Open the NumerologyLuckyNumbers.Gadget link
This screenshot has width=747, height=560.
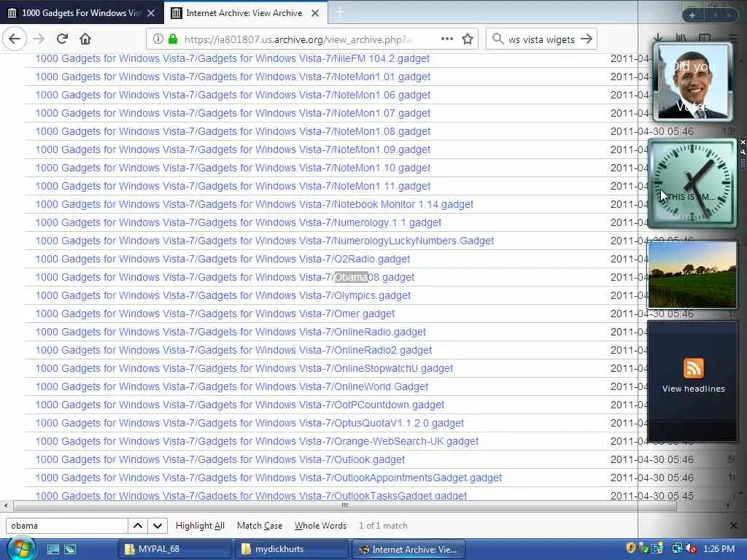[264, 241]
